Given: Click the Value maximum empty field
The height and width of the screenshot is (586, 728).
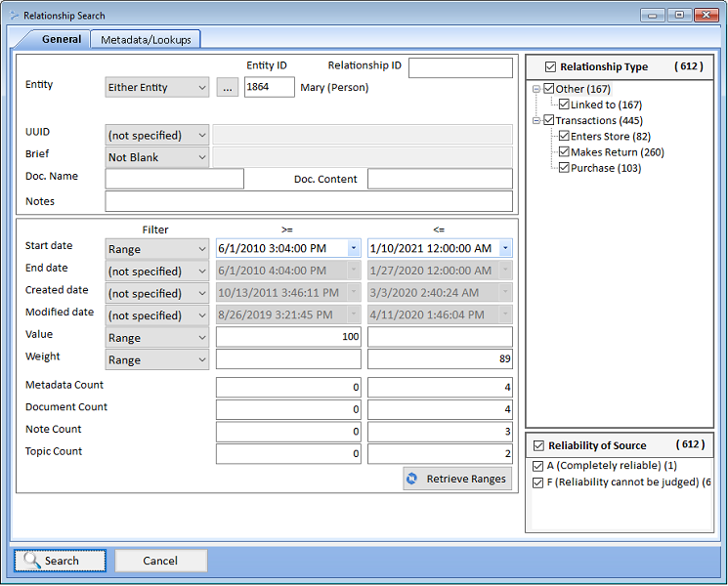Looking at the screenshot, I should coord(440,337).
